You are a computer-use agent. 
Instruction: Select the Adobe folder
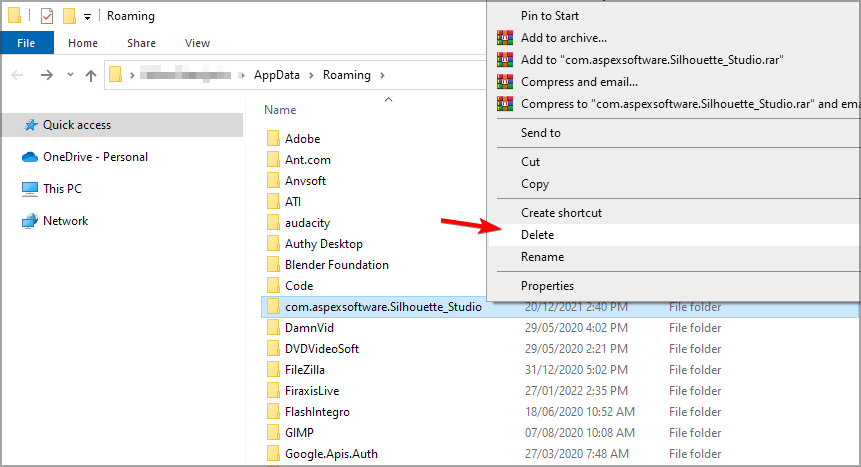(302, 138)
